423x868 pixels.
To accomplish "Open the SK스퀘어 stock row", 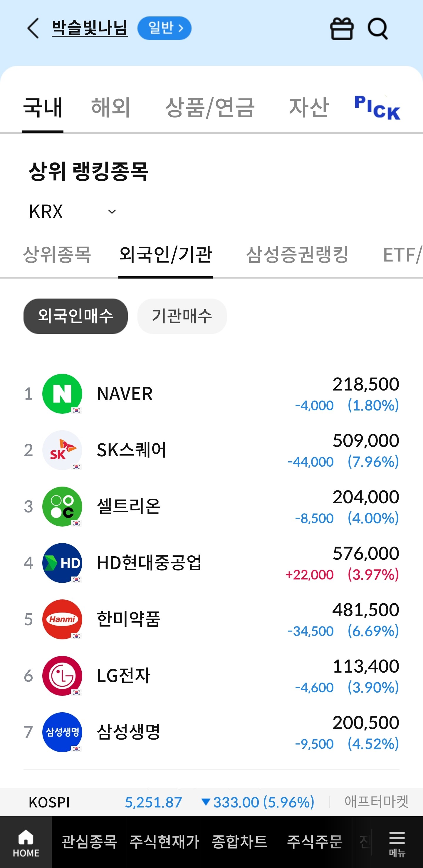I will click(211, 450).
